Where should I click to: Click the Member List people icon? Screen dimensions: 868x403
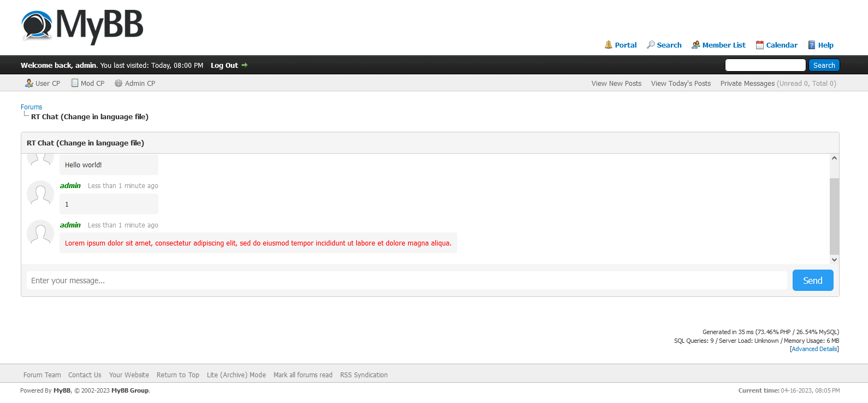[x=695, y=45]
